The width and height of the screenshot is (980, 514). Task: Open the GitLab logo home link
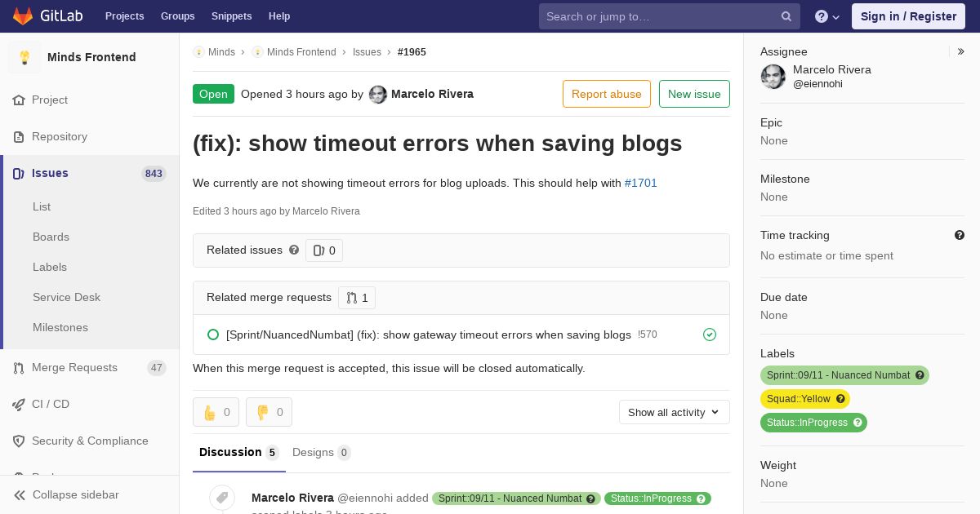(47, 16)
